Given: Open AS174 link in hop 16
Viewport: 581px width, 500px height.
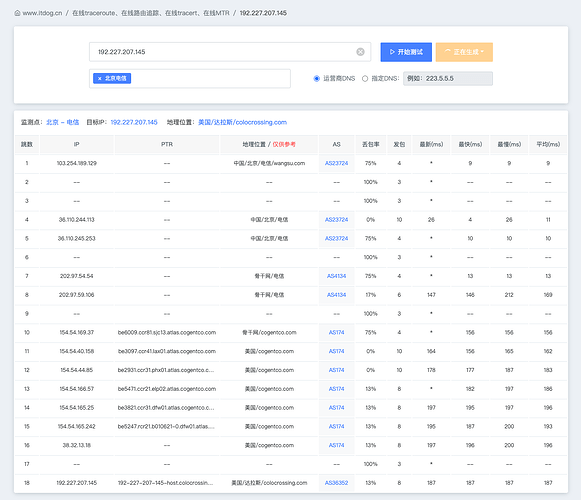Looking at the screenshot, I should coord(336,445).
